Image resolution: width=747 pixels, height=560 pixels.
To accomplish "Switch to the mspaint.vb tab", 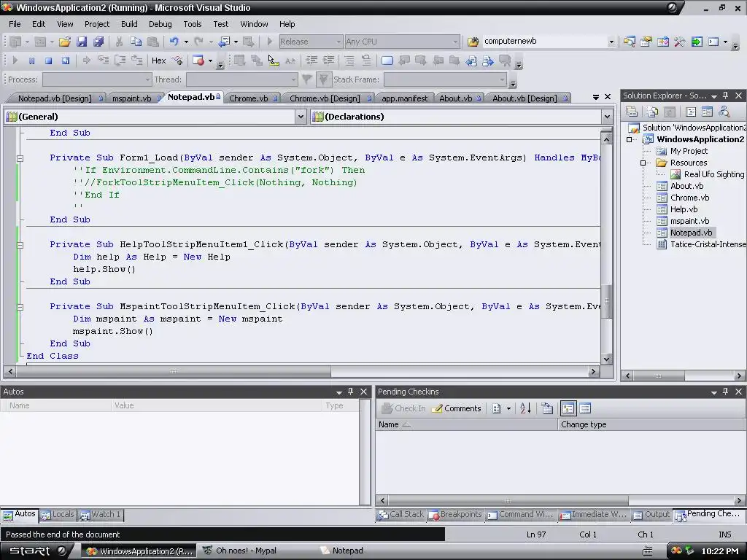I will 131,98.
